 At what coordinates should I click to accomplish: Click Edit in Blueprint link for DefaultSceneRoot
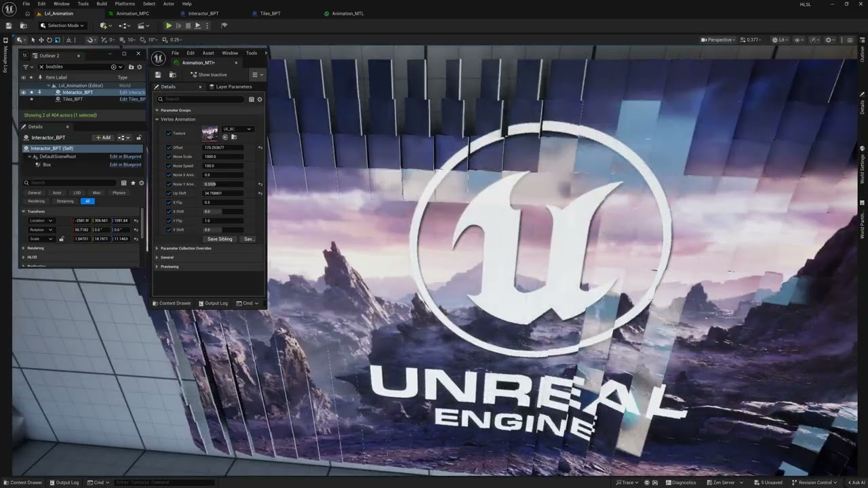[x=125, y=157]
